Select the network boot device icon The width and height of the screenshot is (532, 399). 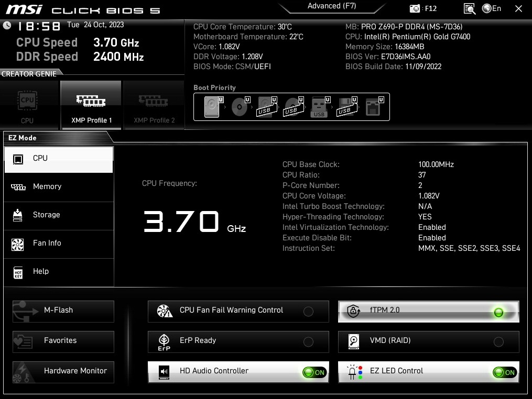(x=373, y=107)
